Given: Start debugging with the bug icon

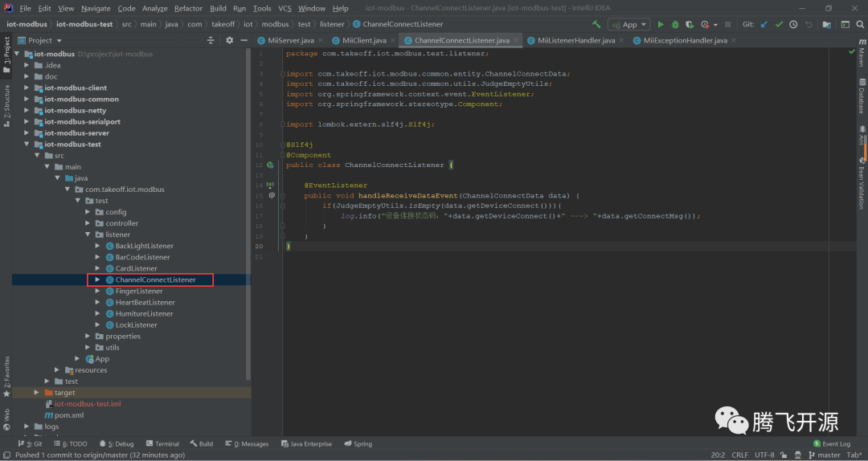Looking at the screenshot, I should 675,24.
